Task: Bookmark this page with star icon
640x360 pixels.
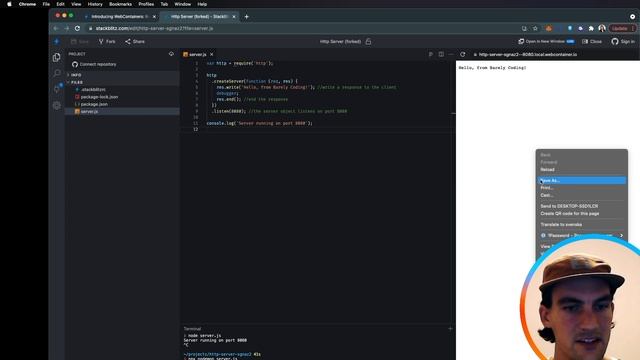Action: point(535,29)
